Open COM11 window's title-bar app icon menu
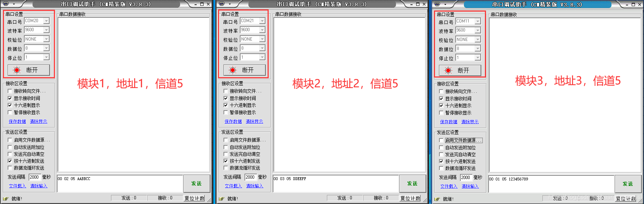Image resolution: width=644 pixels, height=204 pixels. click(x=437, y=4)
